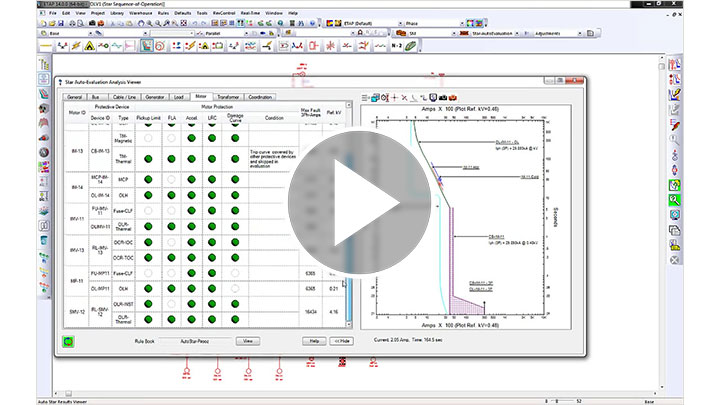The height and width of the screenshot is (405, 720).
Task: Open the RevControl menu
Action: coord(218,14)
